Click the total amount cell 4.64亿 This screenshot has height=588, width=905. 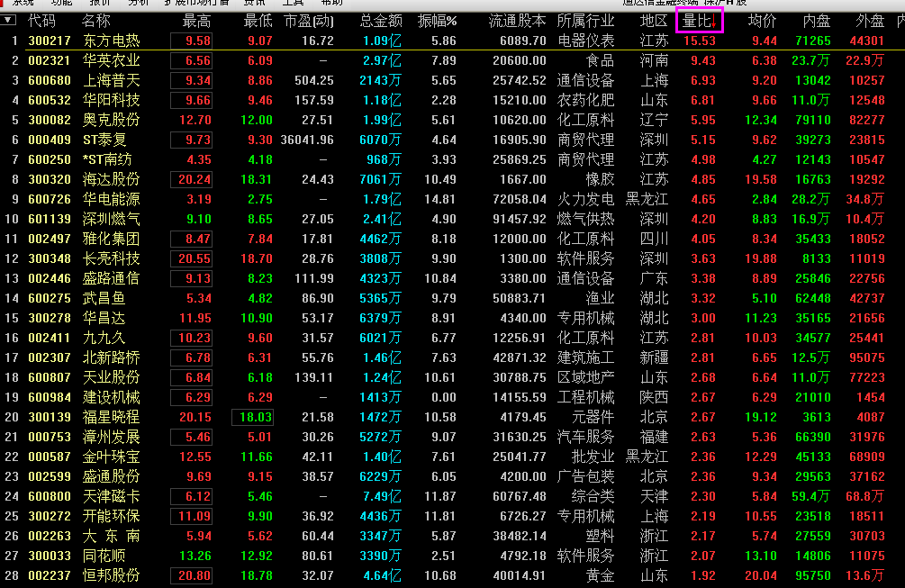click(x=380, y=576)
